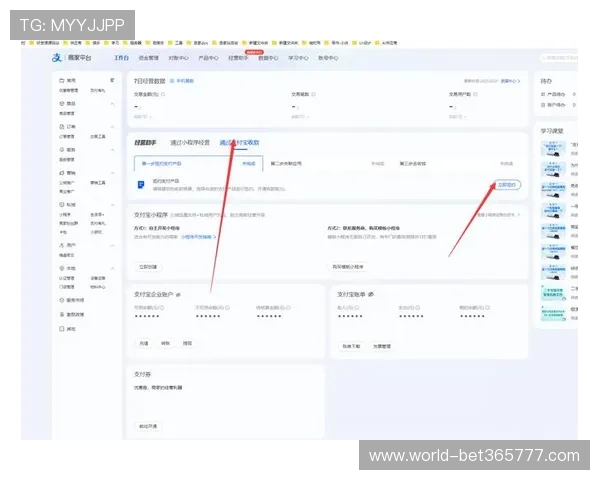Open the 工作台 tab in top navigation
This screenshot has width=600, height=480.
[121, 58]
